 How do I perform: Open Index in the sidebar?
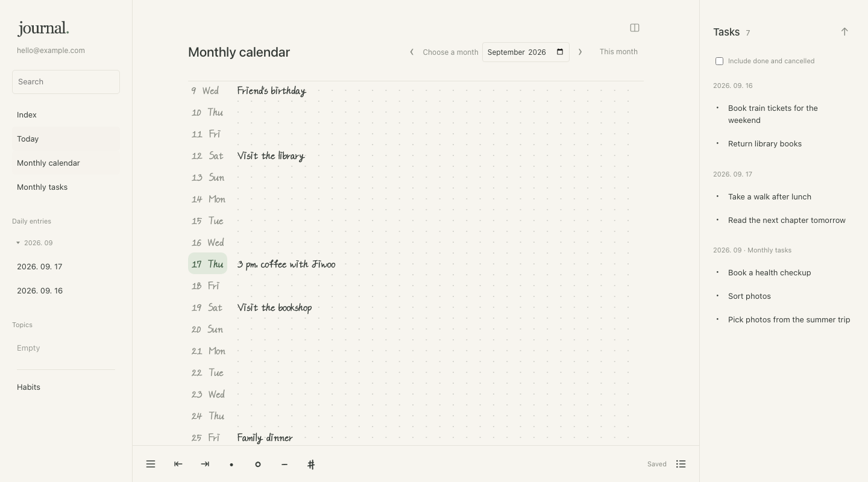pos(66,114)
